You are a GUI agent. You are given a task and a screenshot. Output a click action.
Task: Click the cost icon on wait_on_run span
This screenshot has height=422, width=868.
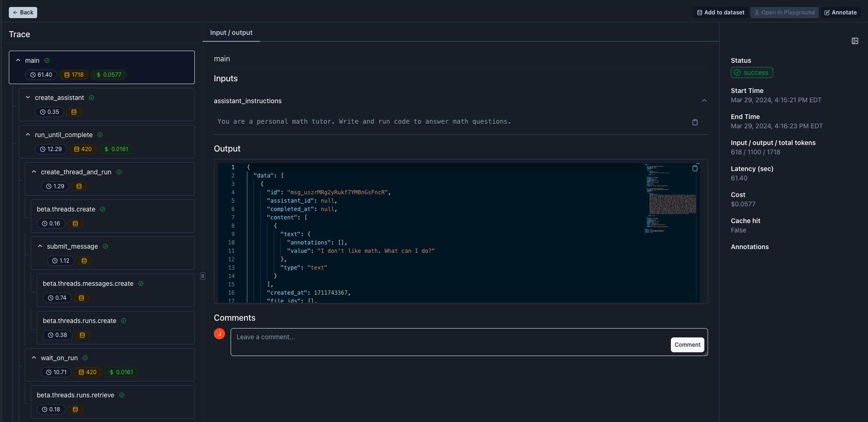[x=111, y=372]
